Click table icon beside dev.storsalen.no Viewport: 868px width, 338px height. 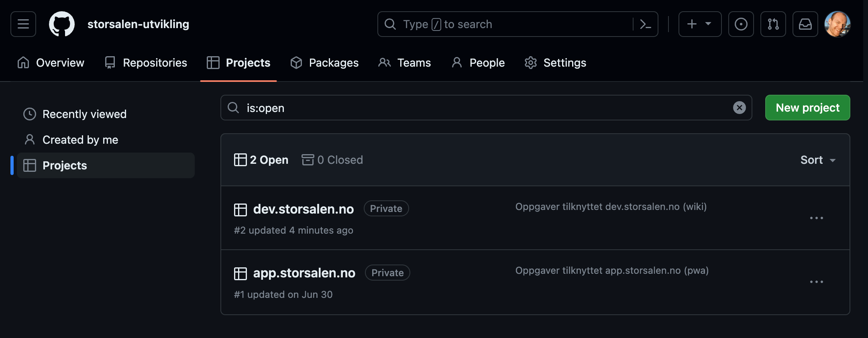(x=240, y=210)
